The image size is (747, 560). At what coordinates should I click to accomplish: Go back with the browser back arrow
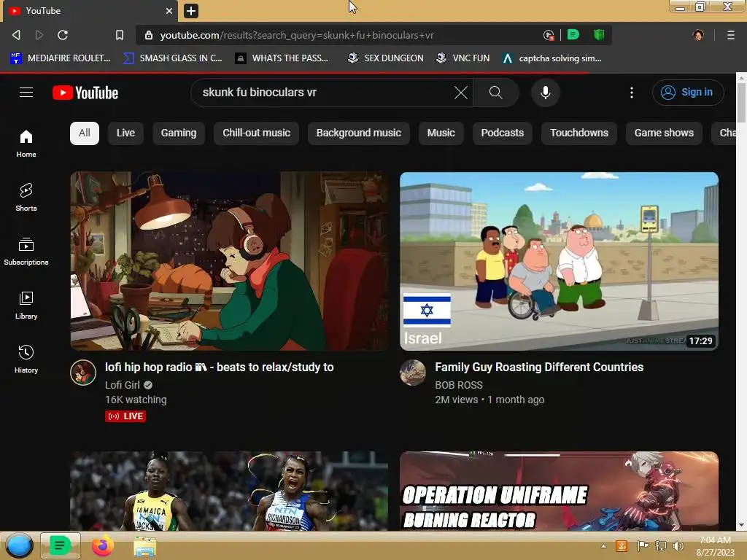[x=16, y=35]
